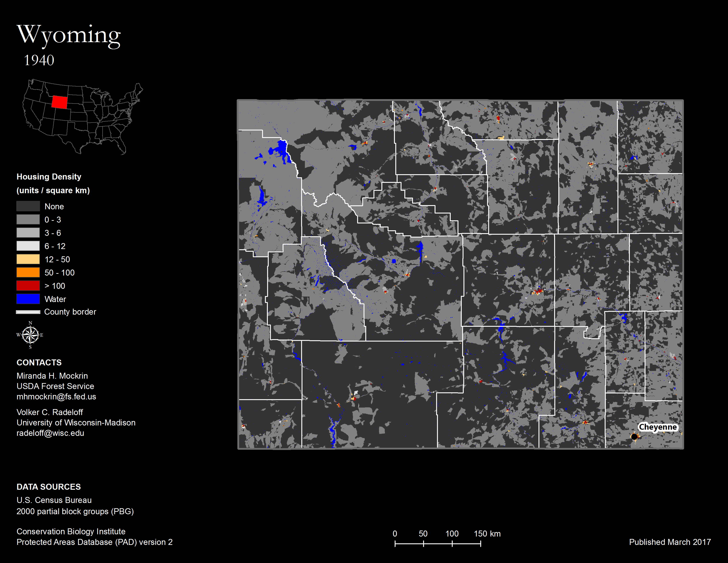728x563 pixels.
Task: Click the '3 - 6' legend label
Action: point(53,233)
